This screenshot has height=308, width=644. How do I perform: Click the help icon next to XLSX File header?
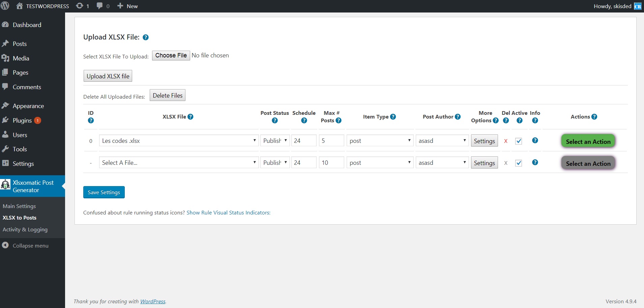(191, 117)
